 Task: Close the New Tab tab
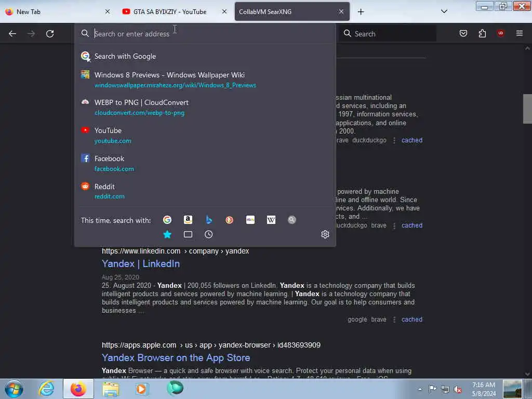(x=108, y=11)
